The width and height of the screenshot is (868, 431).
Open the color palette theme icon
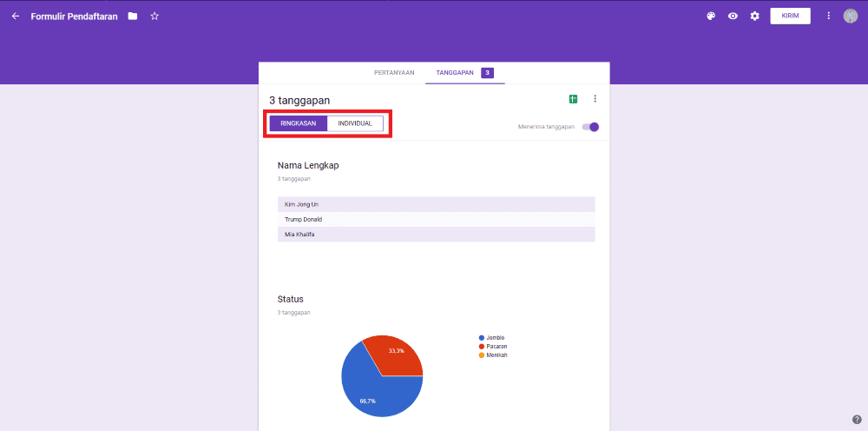coord(712,16)
